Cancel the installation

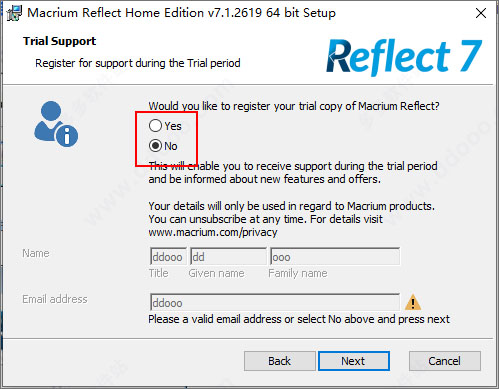click(445, 361)
